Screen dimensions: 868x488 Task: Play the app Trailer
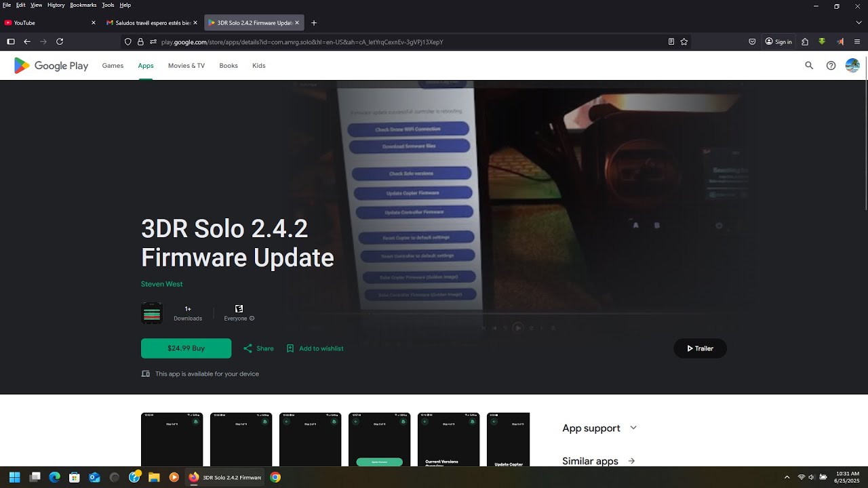[x=700, y=348]
